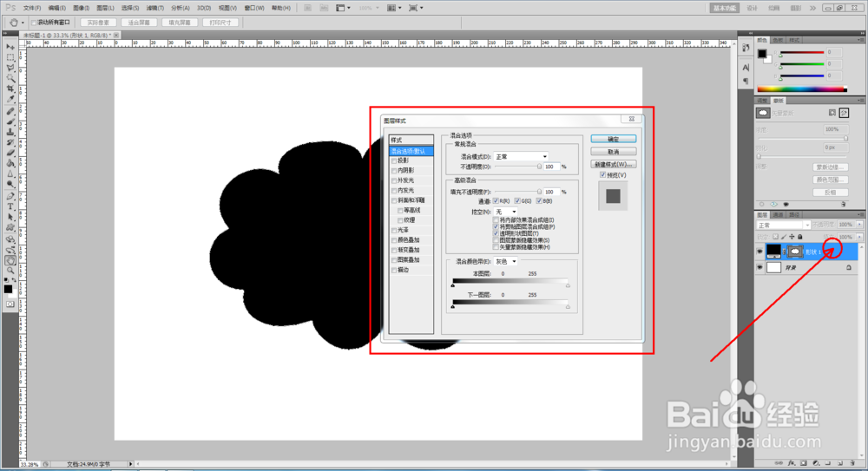The image size is (868, 471).
Task: Switch to the 通道 channels tab
Action: [779, 215]
